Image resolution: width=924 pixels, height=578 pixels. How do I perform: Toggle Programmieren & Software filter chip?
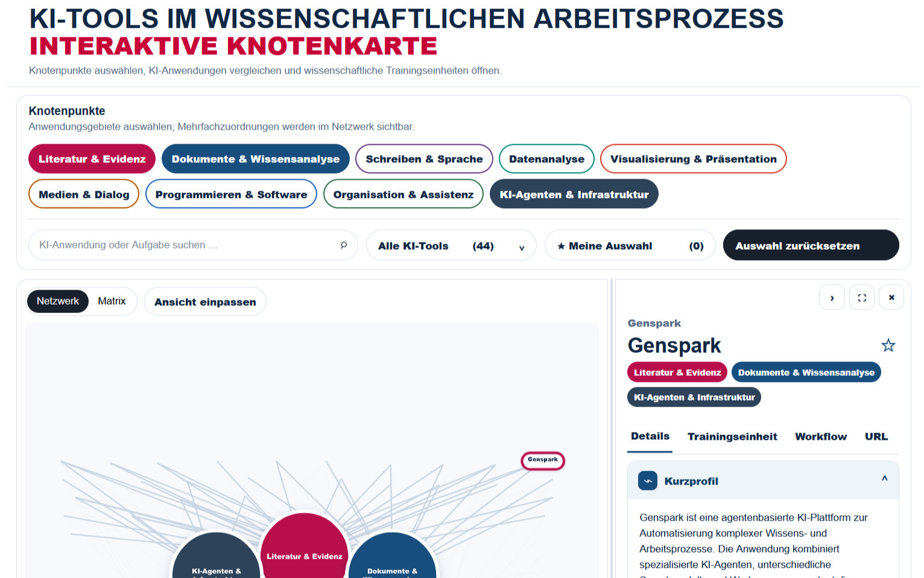click(231, 194)
